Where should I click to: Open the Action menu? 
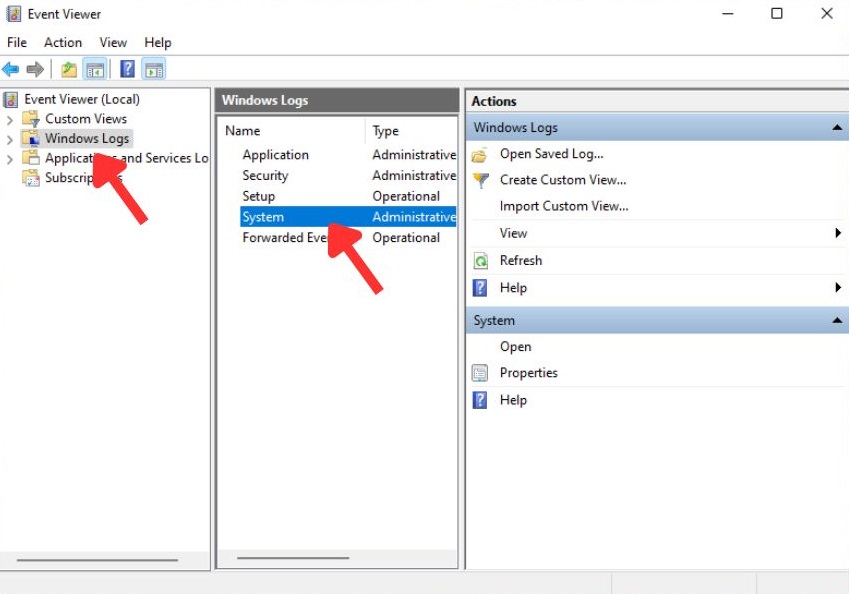point(63,42)
